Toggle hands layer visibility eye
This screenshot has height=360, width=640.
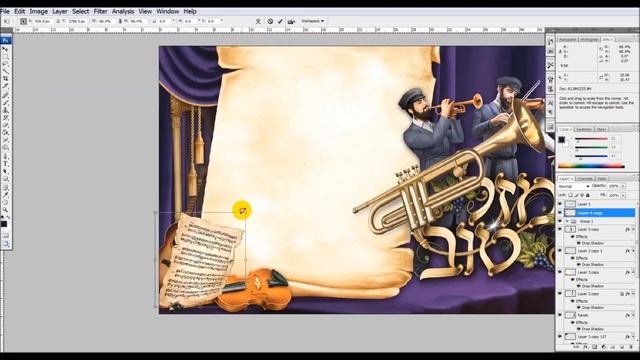coord(560,315)
